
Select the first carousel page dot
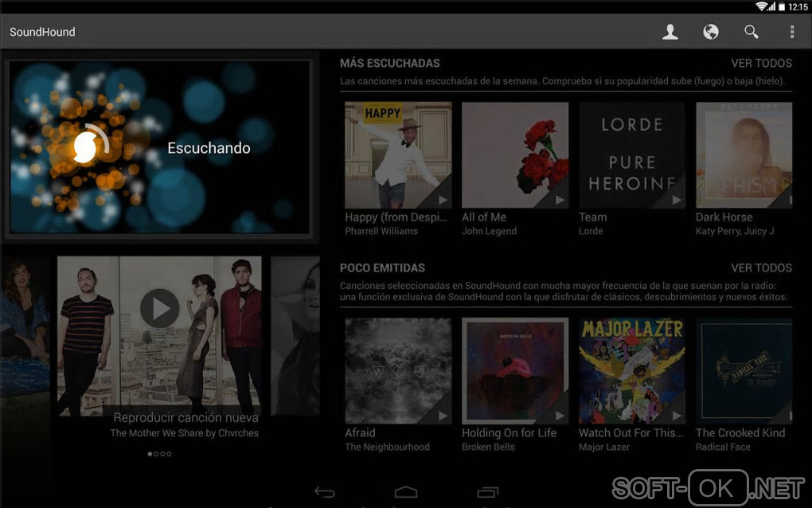click(x=150, y=454)
